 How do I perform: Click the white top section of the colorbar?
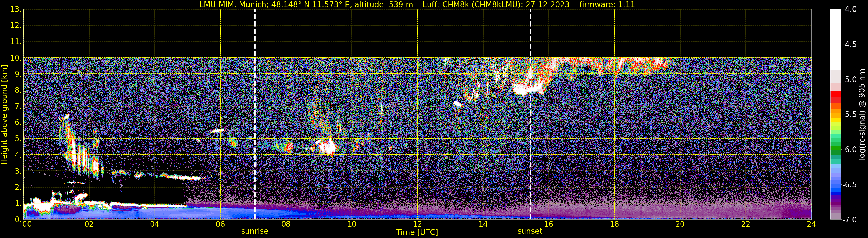point(836,39)
